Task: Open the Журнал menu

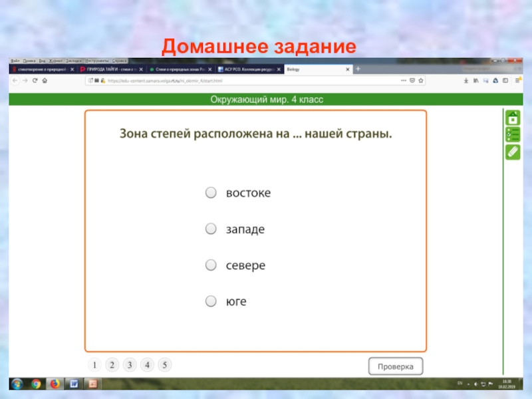Action: [x=56, y=61]
